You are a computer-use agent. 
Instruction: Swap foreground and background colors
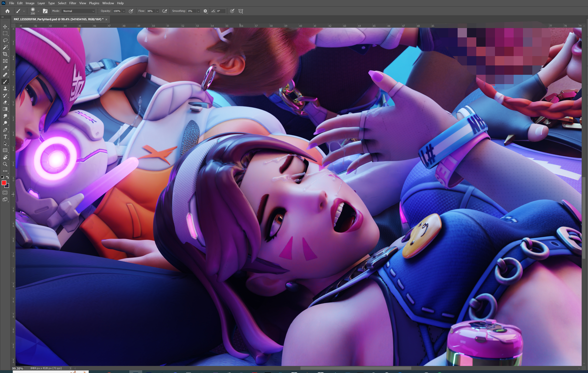pyautogui.click(x=8, y=177)
